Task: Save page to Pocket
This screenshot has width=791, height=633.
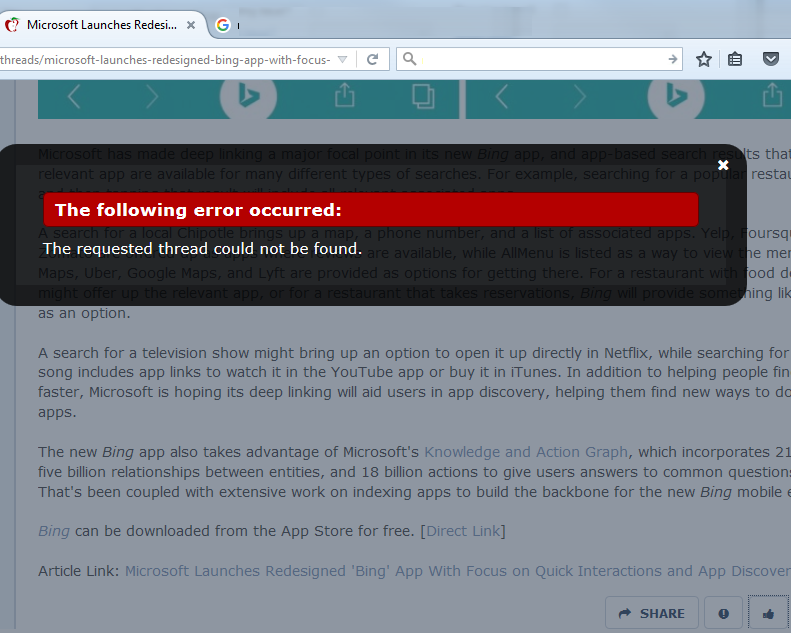Action: (x=771, y=60)
